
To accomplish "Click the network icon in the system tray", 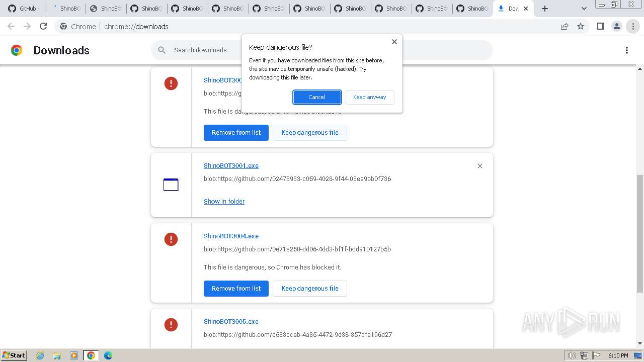I will (x=584, y=355).
